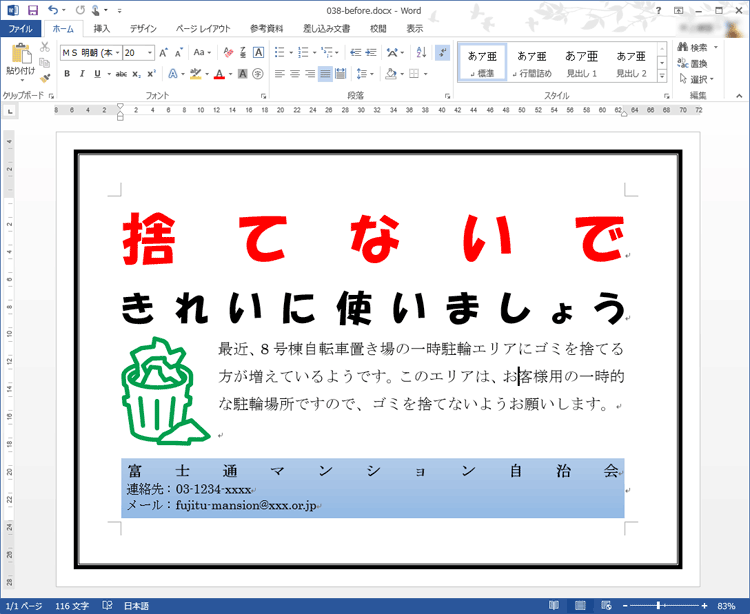The image size is (750, 614).
Task: Open the ファイル tab
Action: [x=21, y=29]
